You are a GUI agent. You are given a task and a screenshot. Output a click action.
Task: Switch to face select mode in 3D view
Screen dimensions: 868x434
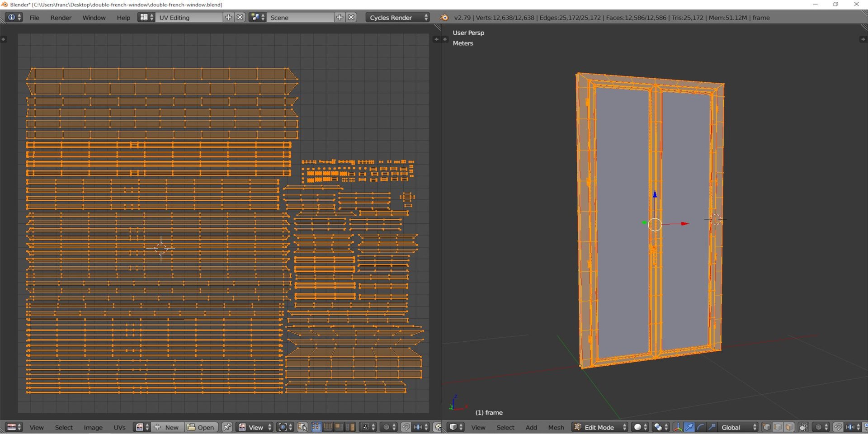789,427
